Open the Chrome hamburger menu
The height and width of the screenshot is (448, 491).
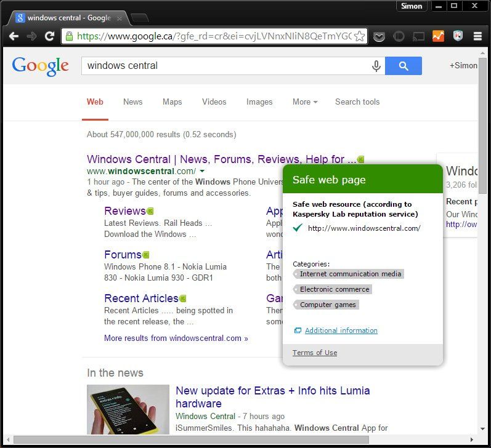[x=477, y=36]
